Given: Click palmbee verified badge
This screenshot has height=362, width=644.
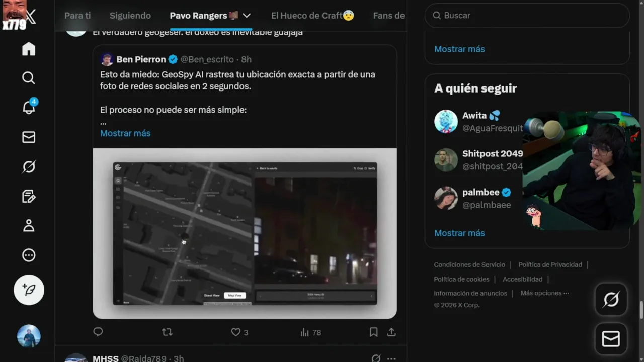Looking at the screenshot, I should [507, 192].
